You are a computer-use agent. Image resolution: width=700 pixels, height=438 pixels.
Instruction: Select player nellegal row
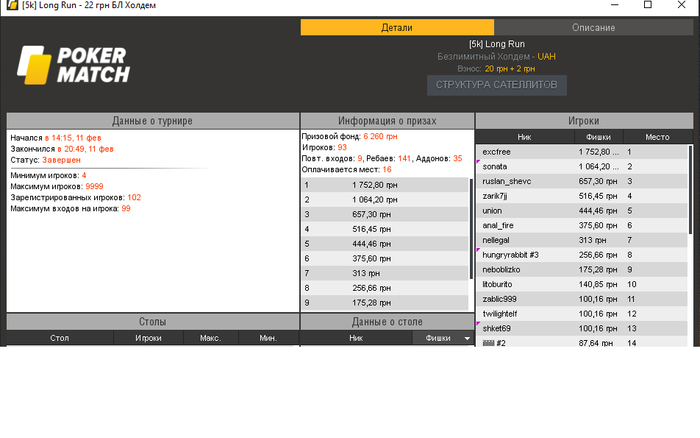[x=582, y=240]
